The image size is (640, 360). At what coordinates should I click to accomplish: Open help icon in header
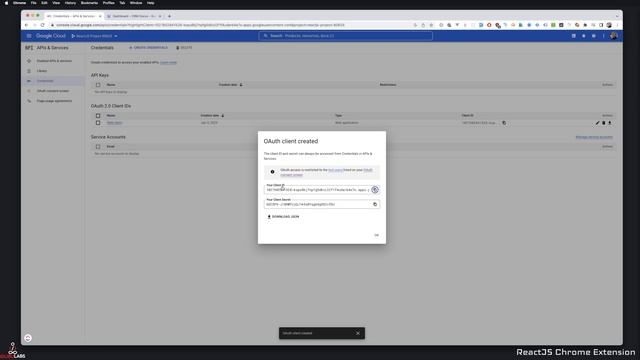pyautogui.click(x=593, y=36)
